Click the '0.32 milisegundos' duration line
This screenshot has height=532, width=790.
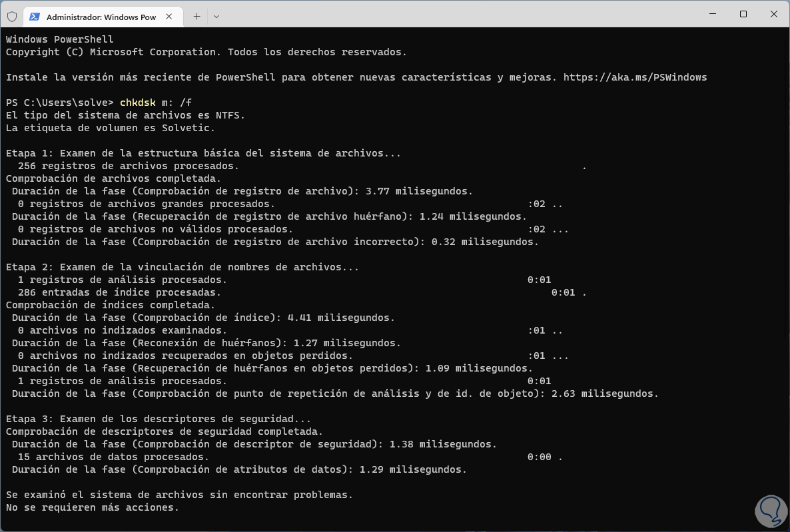pyautogui.click(x=276, y=242)
